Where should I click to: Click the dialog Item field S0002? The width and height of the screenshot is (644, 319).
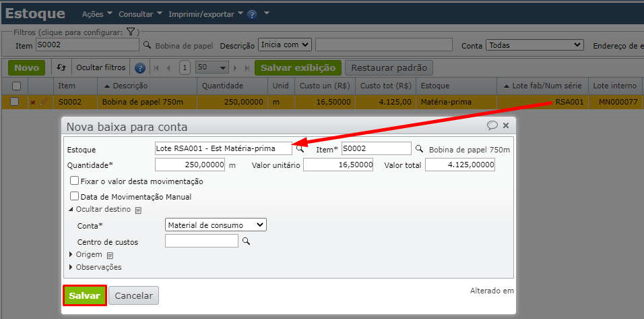point(376,148)
